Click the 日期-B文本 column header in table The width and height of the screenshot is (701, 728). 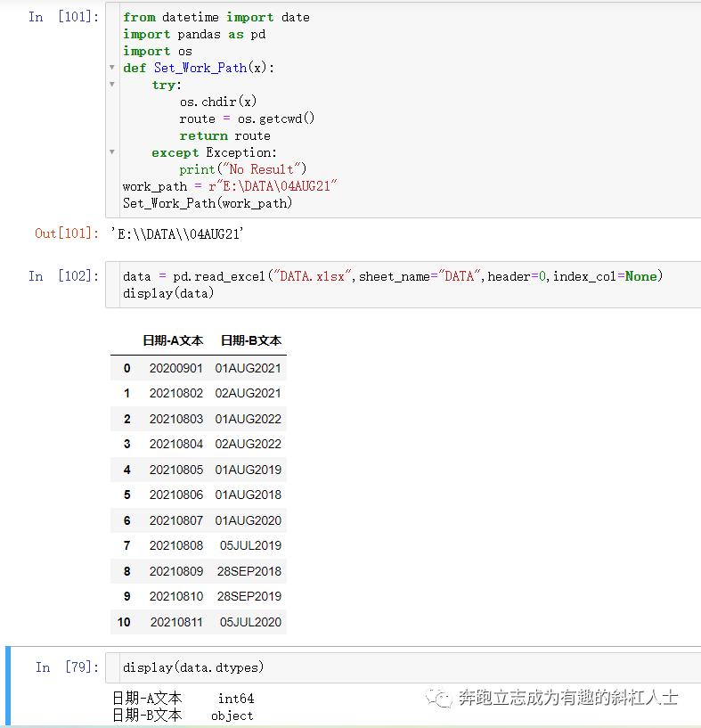[250, 340]
